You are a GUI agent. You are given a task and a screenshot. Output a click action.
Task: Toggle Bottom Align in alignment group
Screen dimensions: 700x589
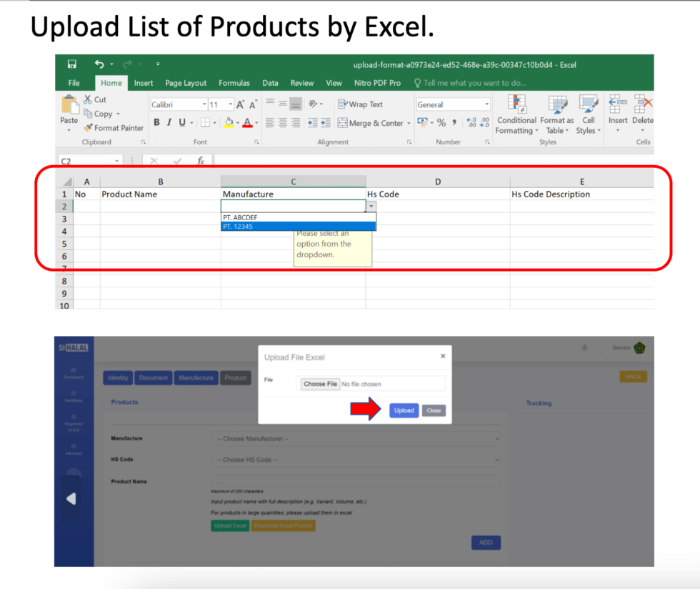(296, 103)
